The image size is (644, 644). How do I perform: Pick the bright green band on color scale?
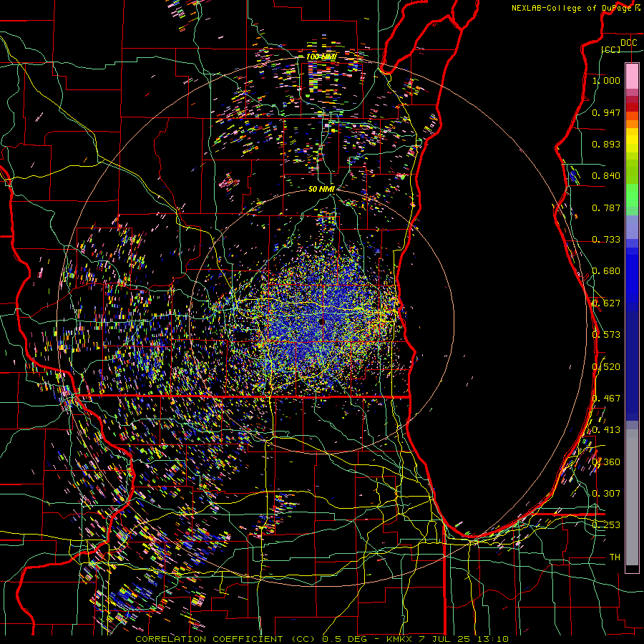point(632,195)
